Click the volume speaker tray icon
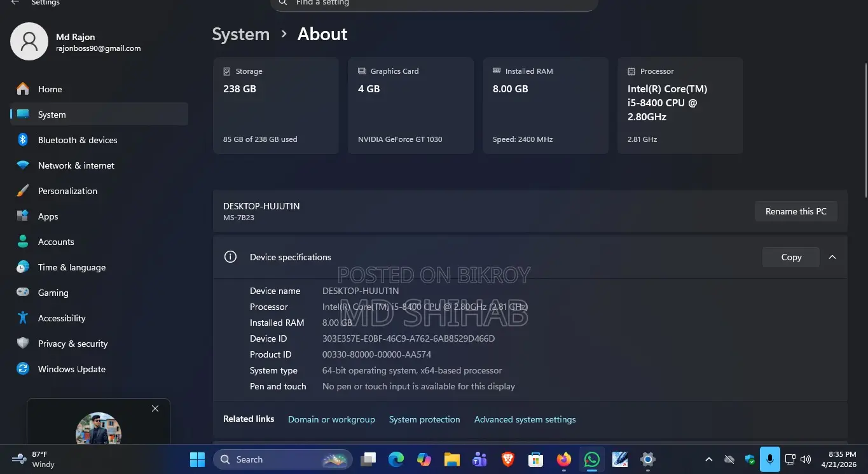 (x=806, y=459)
